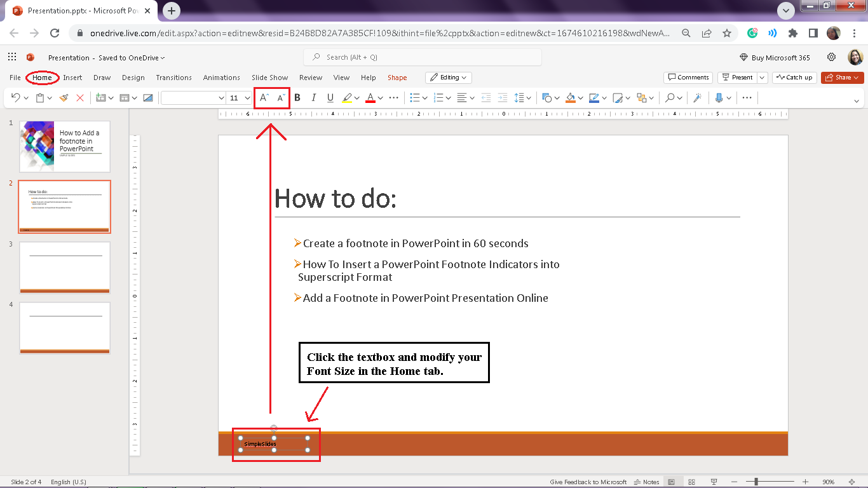Click the Increase Font Size icon

point(263,97)
